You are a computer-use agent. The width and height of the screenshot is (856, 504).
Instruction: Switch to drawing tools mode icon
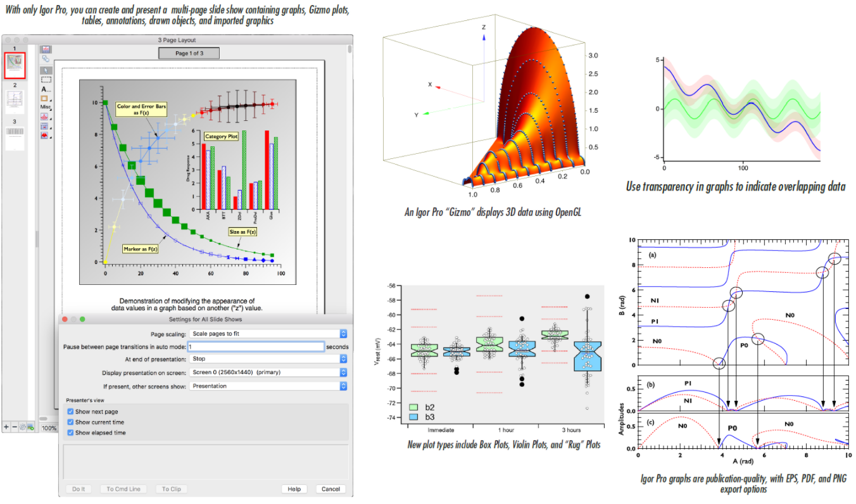[46, 58]
